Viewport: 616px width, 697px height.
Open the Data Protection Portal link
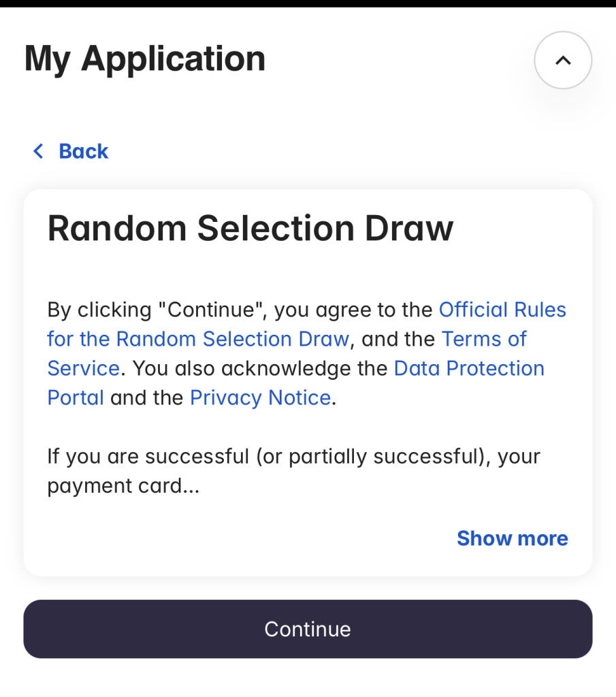tap(468, 368)
